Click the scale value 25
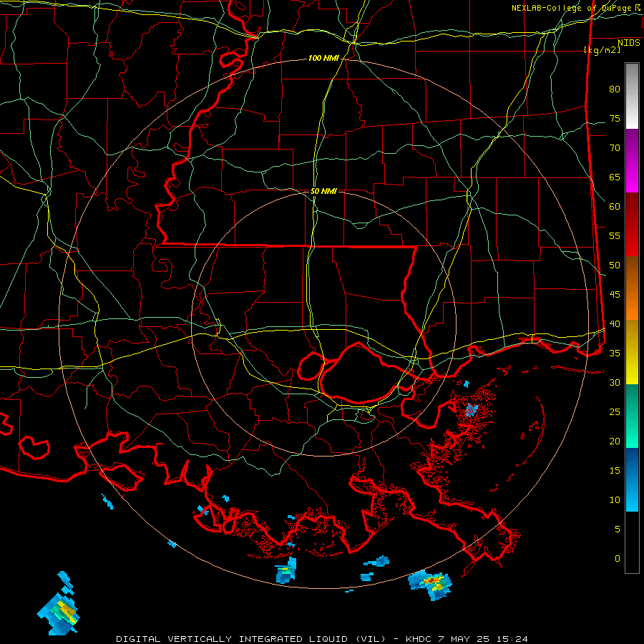 click(x=615, y=411)
